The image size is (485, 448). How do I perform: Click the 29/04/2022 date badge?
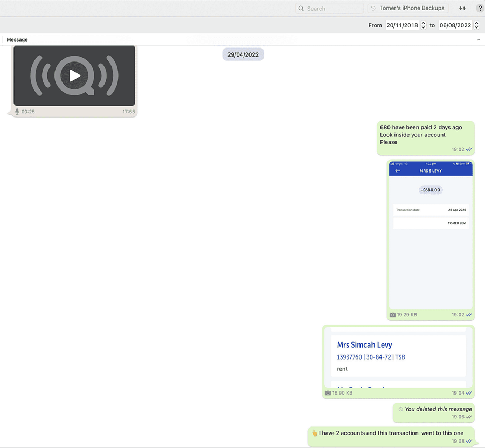[x=243, y=54]
